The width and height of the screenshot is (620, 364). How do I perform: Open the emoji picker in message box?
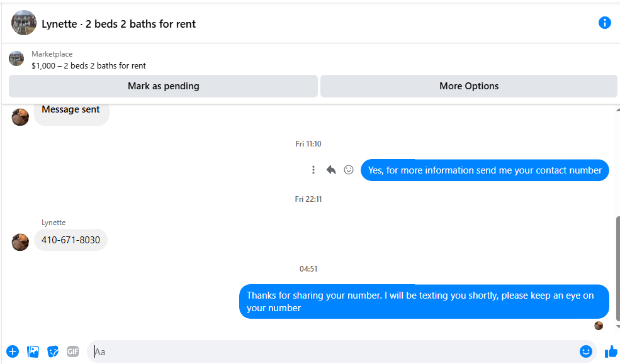(x=586, y=351)
